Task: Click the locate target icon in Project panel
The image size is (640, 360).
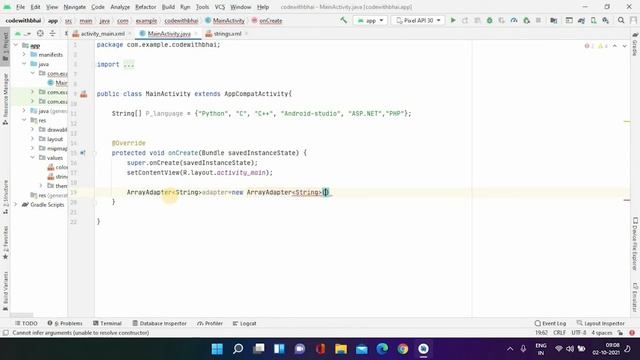Action: (40, 33)
